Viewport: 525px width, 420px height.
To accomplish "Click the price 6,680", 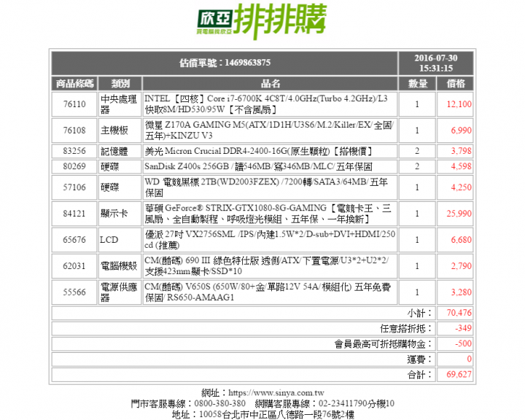I will point(461,239).
